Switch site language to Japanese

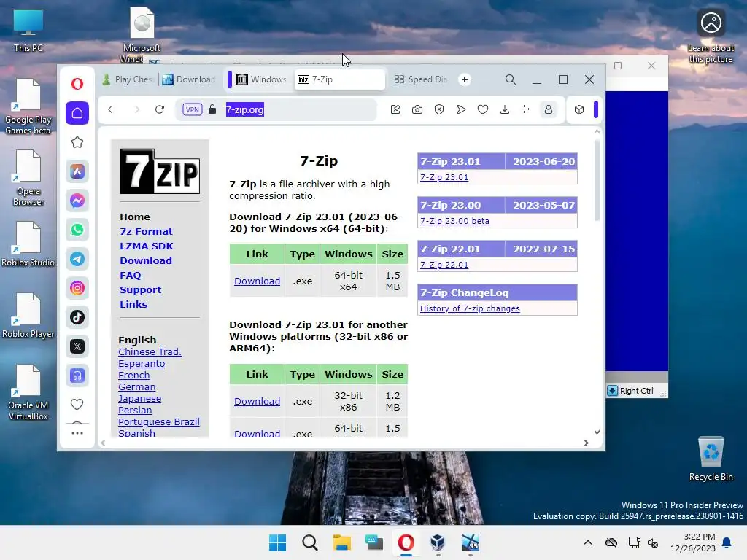(139, 399)
